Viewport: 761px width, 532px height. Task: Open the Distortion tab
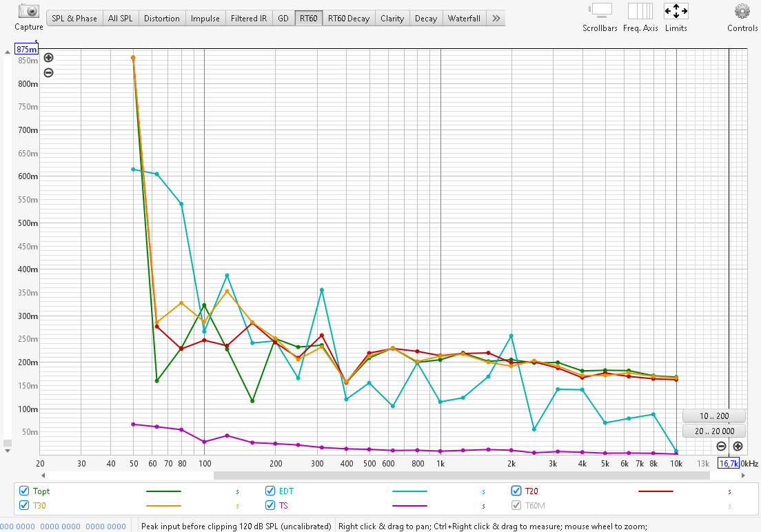(161, 19)
